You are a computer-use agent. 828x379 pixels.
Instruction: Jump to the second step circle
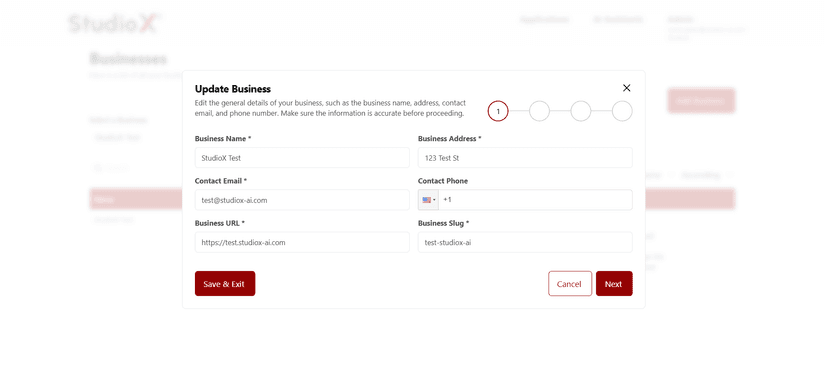[x=539, y=111]
